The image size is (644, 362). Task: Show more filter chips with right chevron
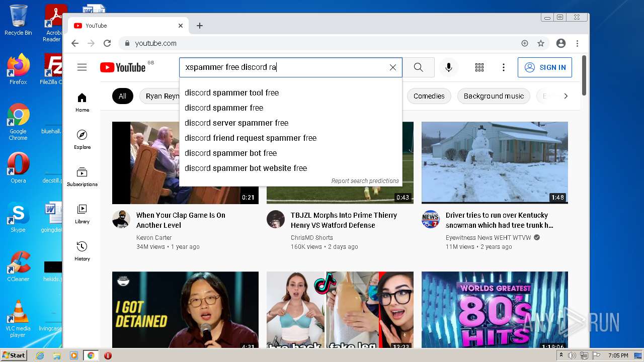[x=566, y=96]
